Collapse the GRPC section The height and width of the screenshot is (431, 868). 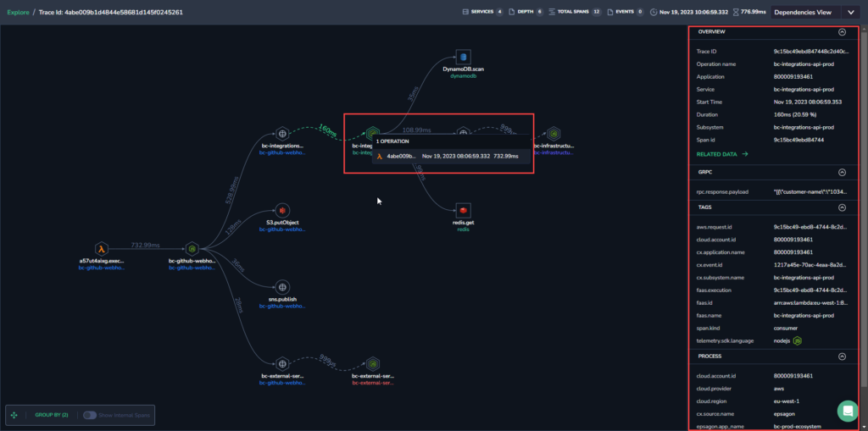coord(842,172)
